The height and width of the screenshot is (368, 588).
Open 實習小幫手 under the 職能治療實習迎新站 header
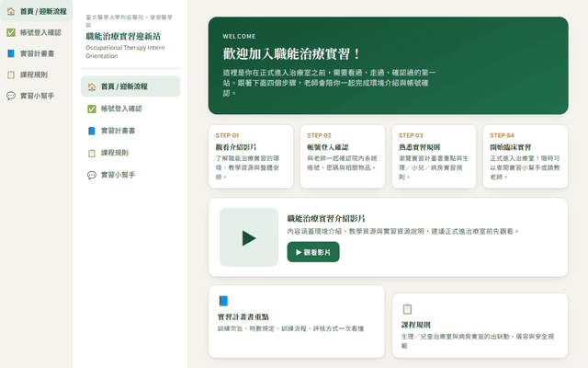coord(130,175)
